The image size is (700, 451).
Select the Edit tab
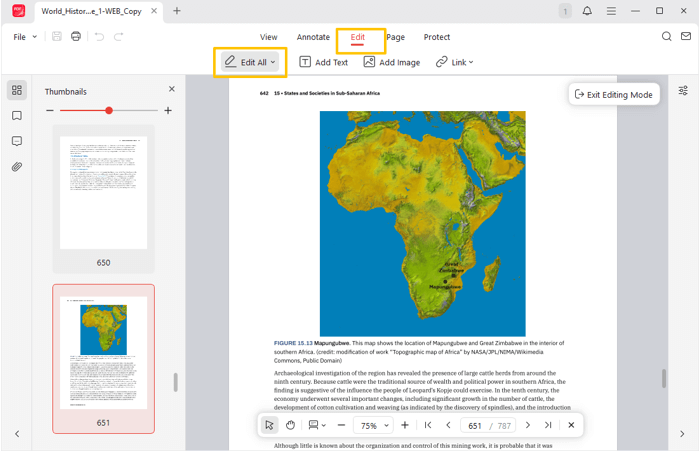point(358,38)
